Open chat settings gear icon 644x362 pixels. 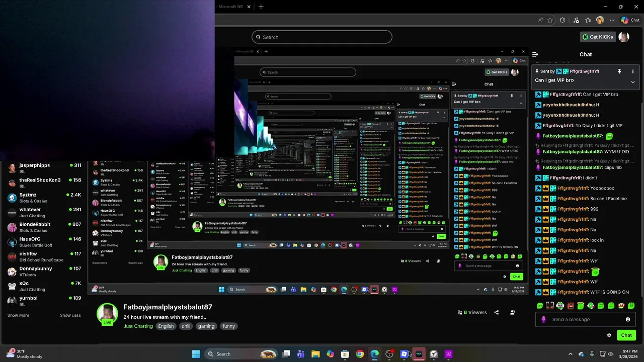[x=609, y=335]
